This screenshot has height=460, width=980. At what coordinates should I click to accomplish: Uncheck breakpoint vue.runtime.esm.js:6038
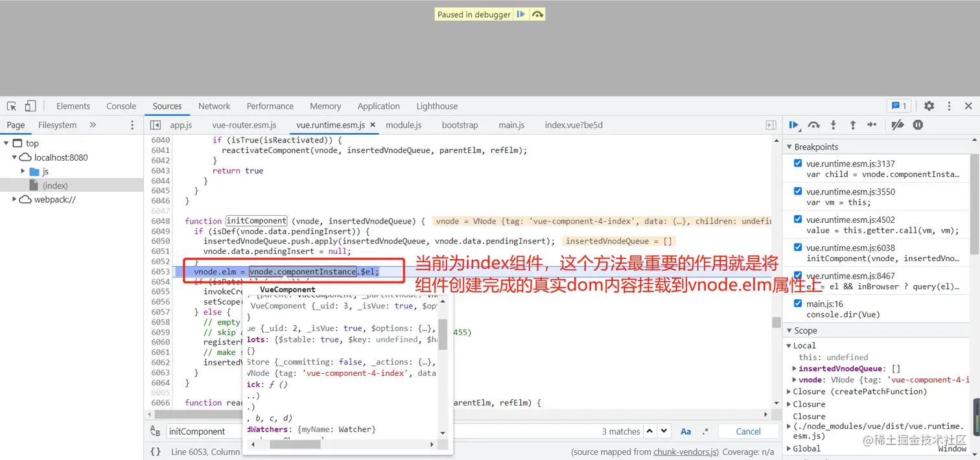[797, 247]
